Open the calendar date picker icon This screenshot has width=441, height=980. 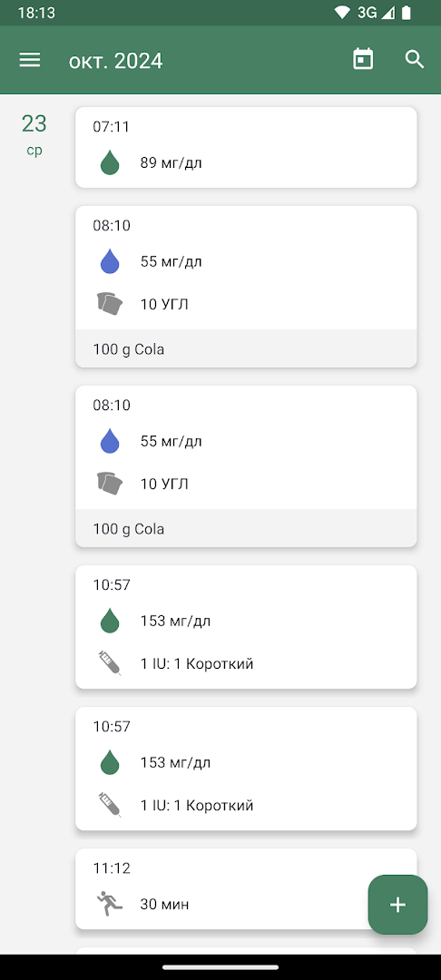tap(363, 60)
